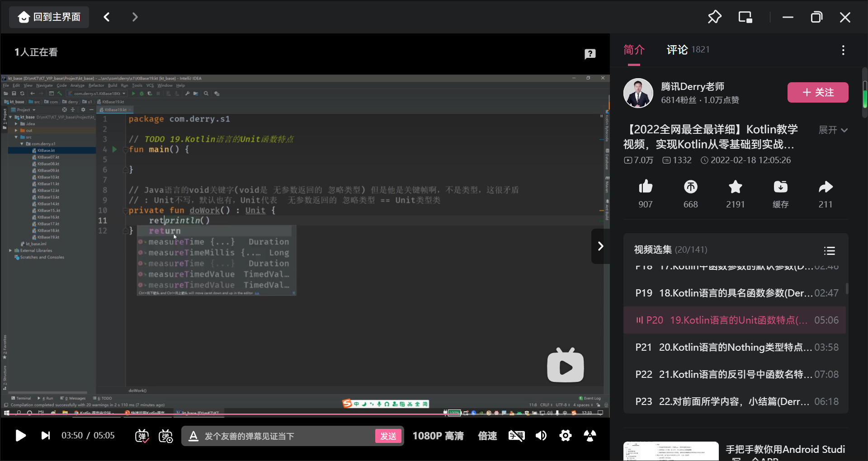The height and width of the screenshot is (461, 868).
Task: Open the danmaku text style A icon
Action: pyautogui.click(x=193, y=436)
